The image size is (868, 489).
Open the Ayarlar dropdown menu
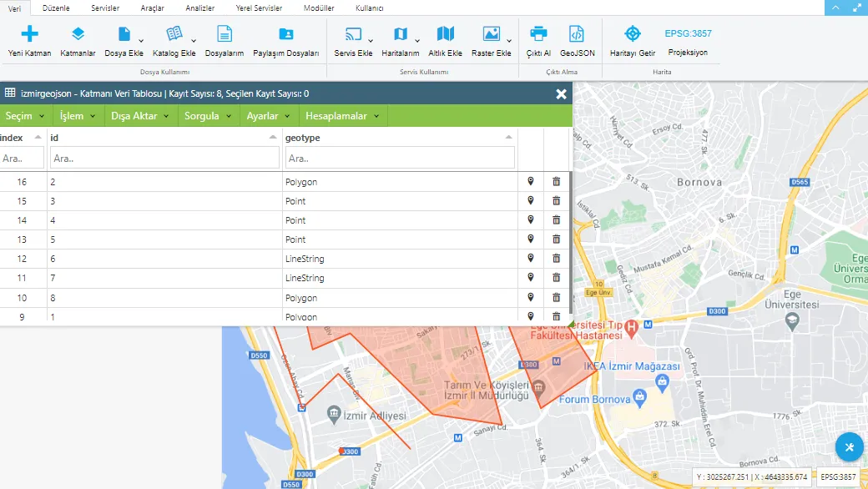(x=269, y=116)
